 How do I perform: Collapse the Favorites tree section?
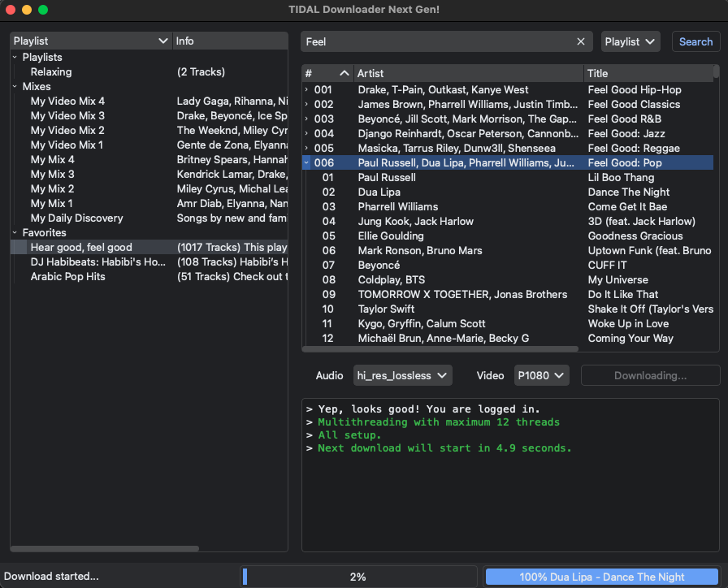click(15, 232)
